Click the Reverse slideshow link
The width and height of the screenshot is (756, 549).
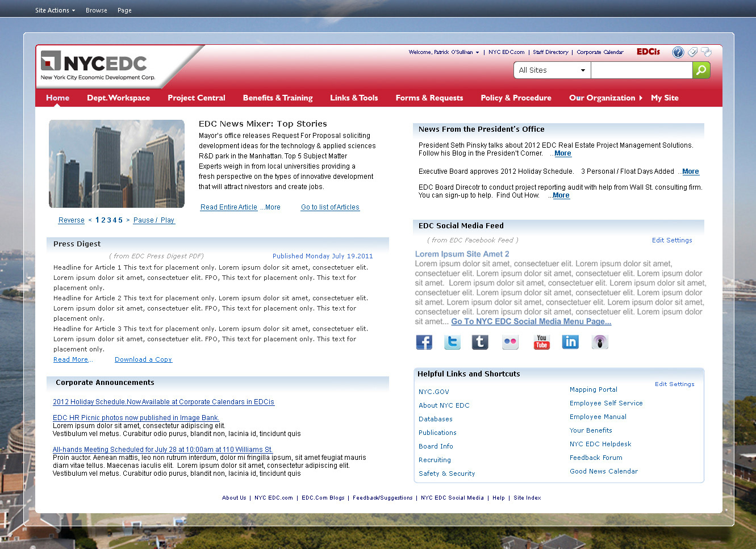pos(72,220)
